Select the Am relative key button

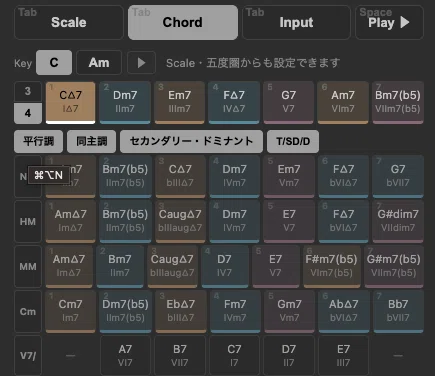coord(99,62)
